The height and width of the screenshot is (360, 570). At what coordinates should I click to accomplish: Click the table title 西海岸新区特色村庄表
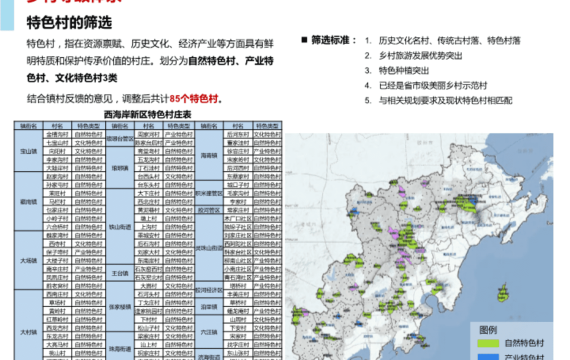tap(148, 115)
